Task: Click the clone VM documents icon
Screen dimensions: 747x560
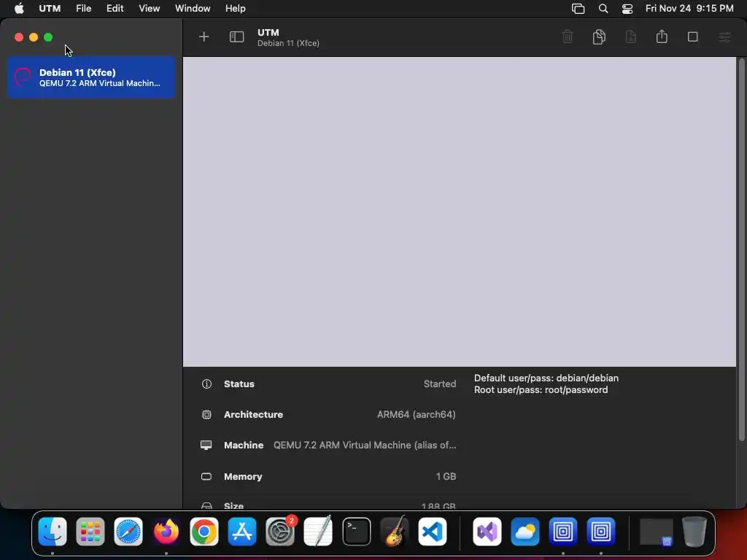Action: tap(599, 36)
